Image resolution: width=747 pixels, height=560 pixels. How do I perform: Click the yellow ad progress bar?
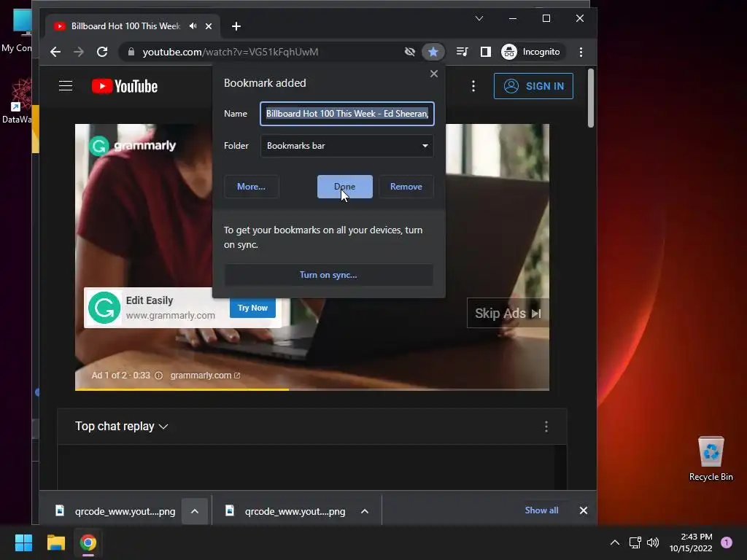(182, 389)
